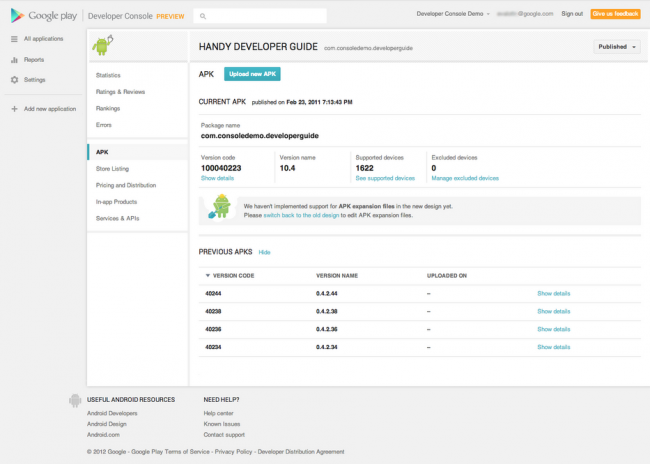Open Contact support footer link

[224, 435]
